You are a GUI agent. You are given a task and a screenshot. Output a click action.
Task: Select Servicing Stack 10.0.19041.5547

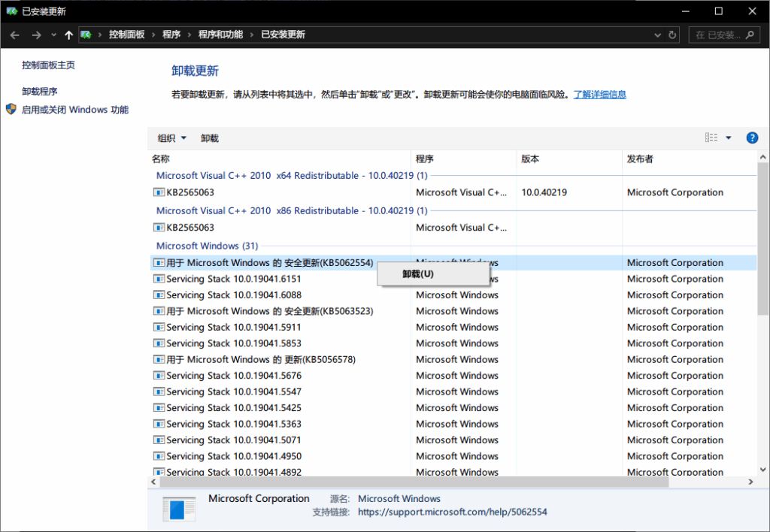(x=453, y=392)
